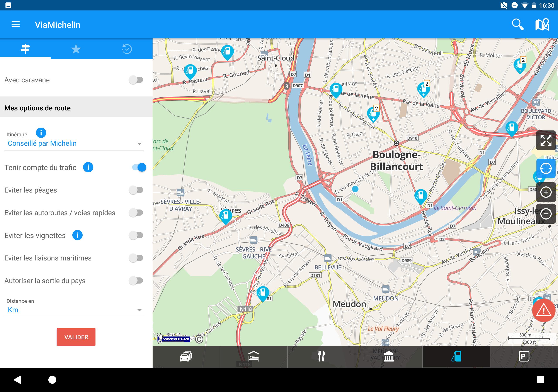Switch to the route signpost tab
The width and height of the screenshot is (558, 392).
pos(25,49)
